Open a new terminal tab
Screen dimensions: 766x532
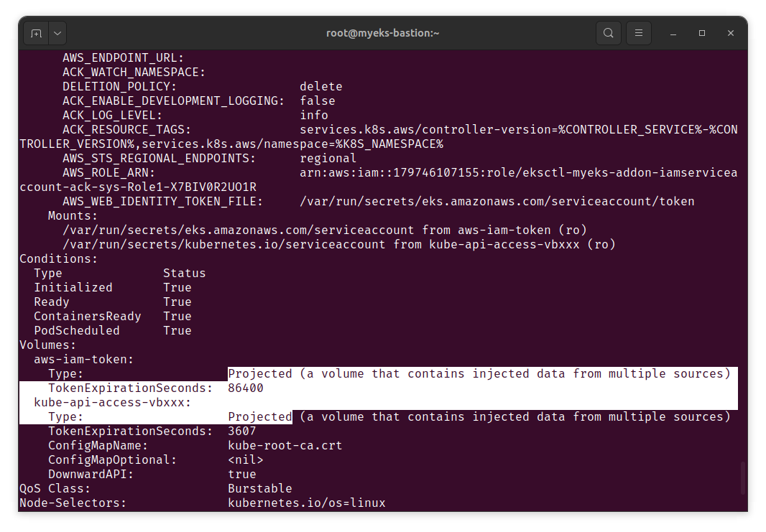tap(36, 33)
